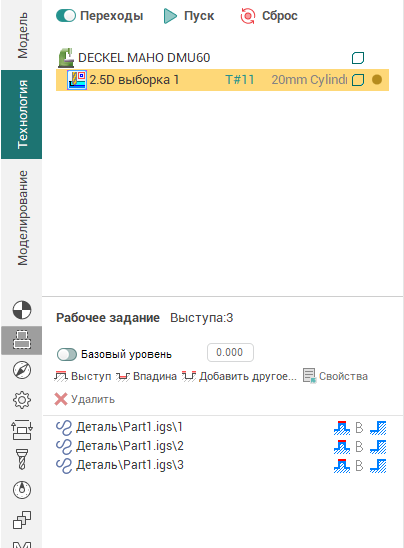Toggle the Переходы switch
Screen dimensions: 404x548
coord(66,16)
